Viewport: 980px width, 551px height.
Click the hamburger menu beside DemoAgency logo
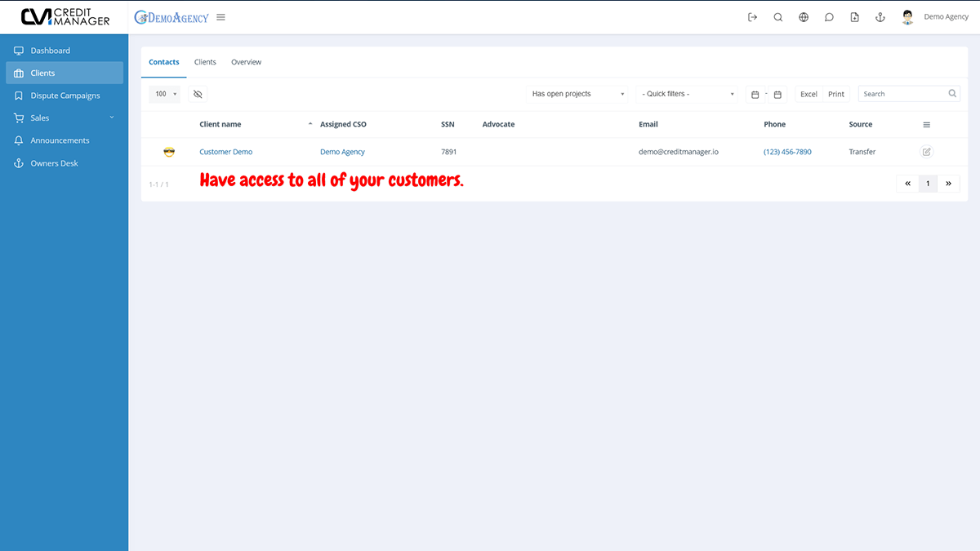coord(220,16)
